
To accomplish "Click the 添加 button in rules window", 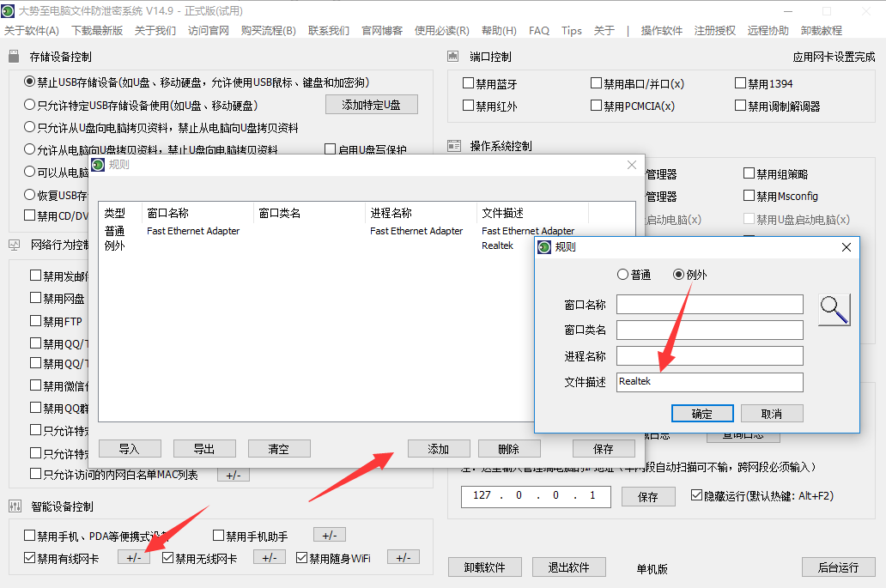I will pyautogui.click(x=438, y=449).
